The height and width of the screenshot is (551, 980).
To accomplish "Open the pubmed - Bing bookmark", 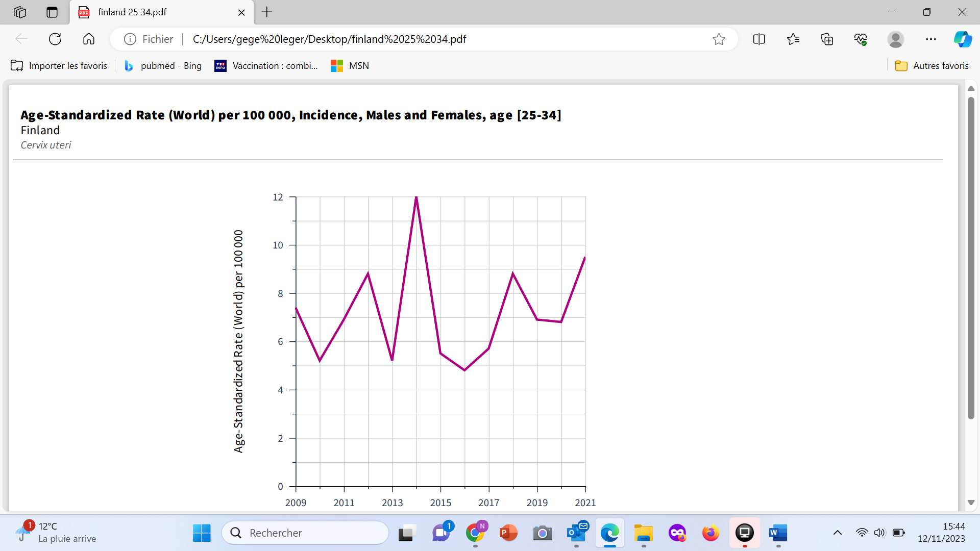I will click(163, 66).
